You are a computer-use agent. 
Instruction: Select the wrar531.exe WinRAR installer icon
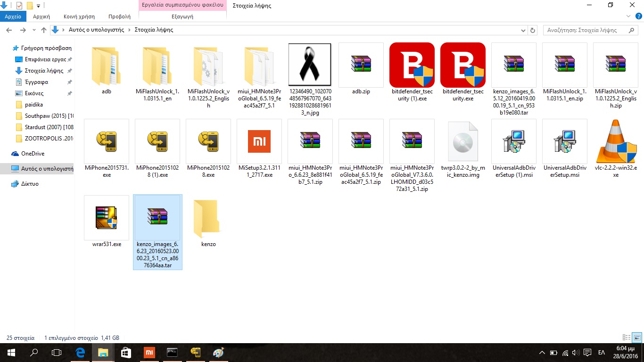[107, 218]
